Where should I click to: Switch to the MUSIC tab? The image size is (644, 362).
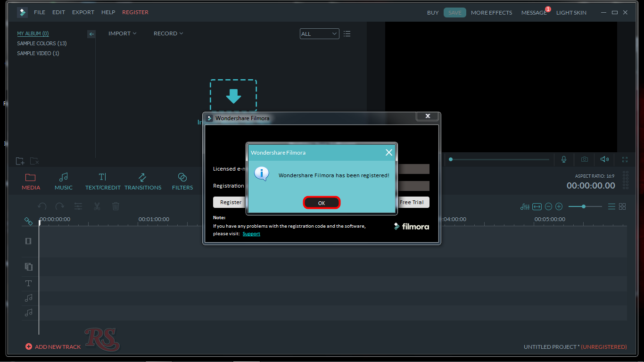click(x=64, y=181)
